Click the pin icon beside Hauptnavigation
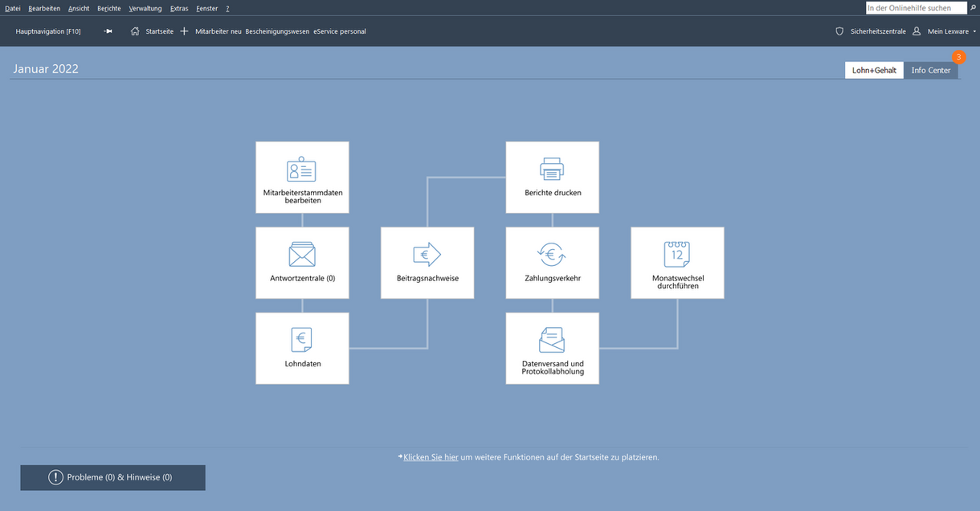 pyautogui.click(x=108, y=31)
